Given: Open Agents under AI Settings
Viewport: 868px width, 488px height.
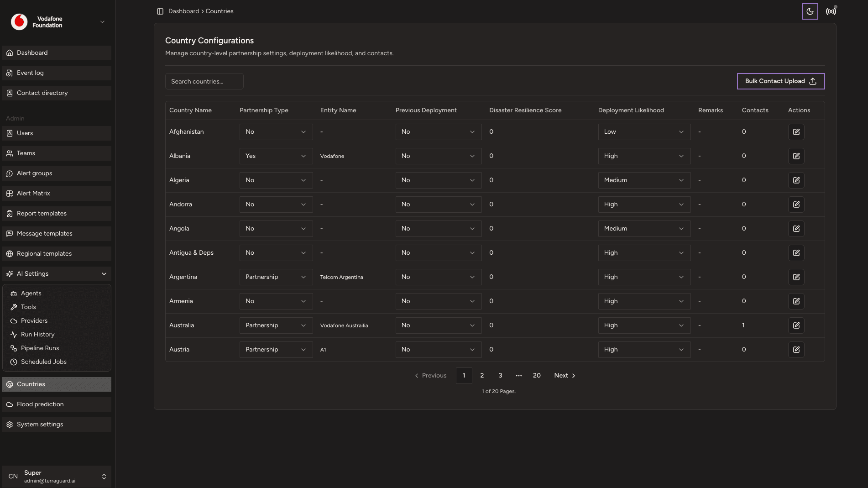Looking at the screenshot, I should [57, 294].
